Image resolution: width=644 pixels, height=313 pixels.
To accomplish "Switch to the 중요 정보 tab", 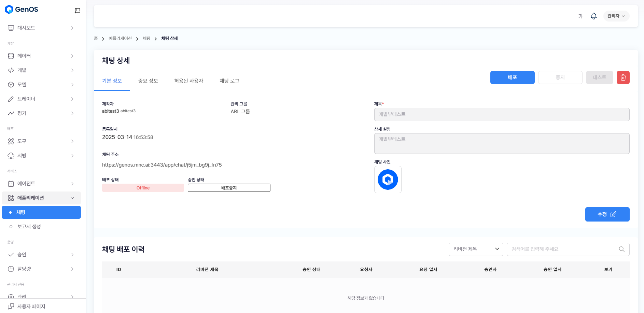I will click(148, 81).
